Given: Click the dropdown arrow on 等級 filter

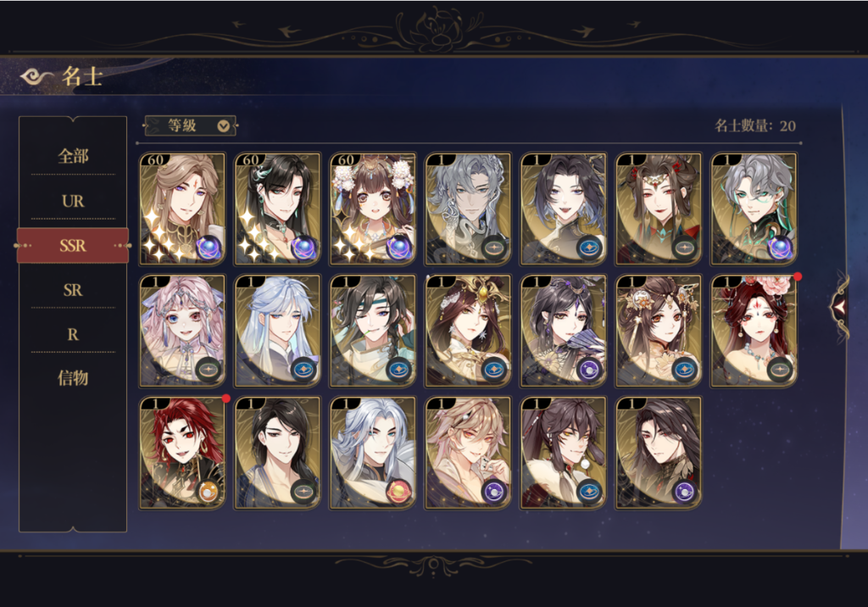Looking at the screenshot, I should point(223,126).
